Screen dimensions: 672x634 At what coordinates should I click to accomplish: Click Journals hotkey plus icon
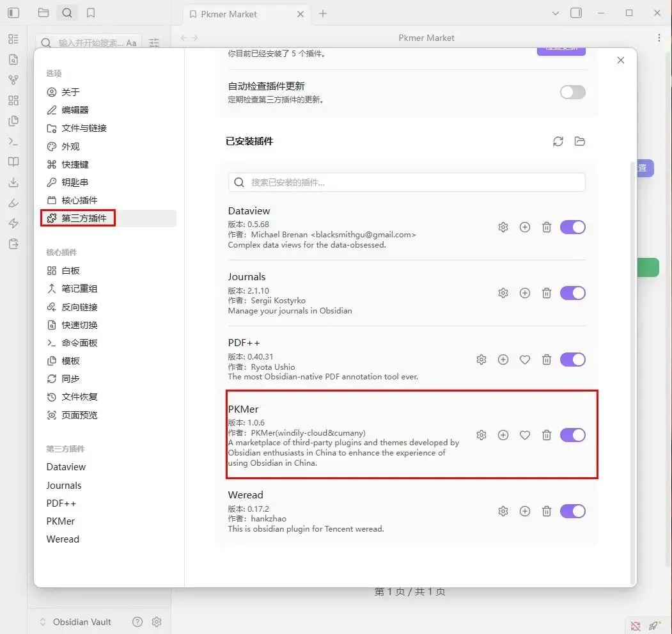pos(524,293)
